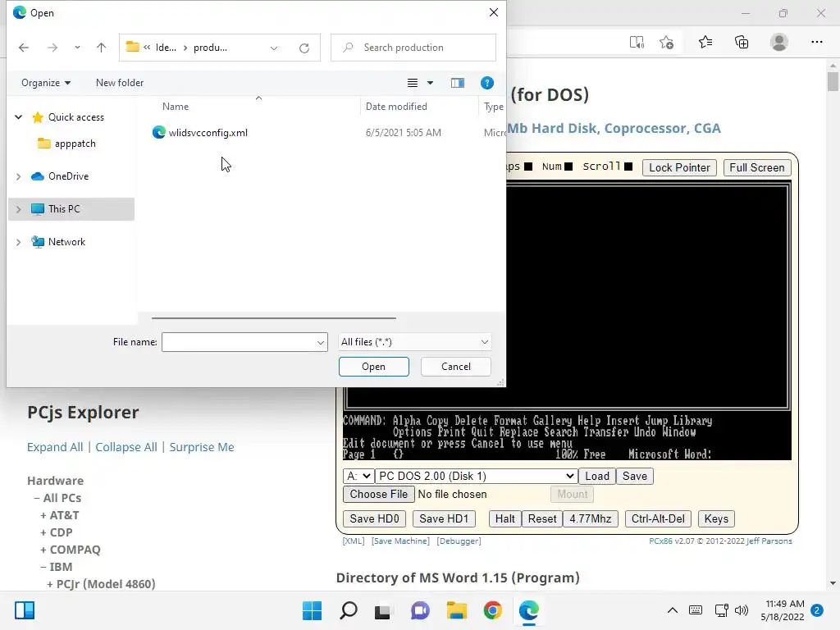The width and height of the screenshot is (840, 630).
Task: Go up one folder level
Action: coord(101,48)
